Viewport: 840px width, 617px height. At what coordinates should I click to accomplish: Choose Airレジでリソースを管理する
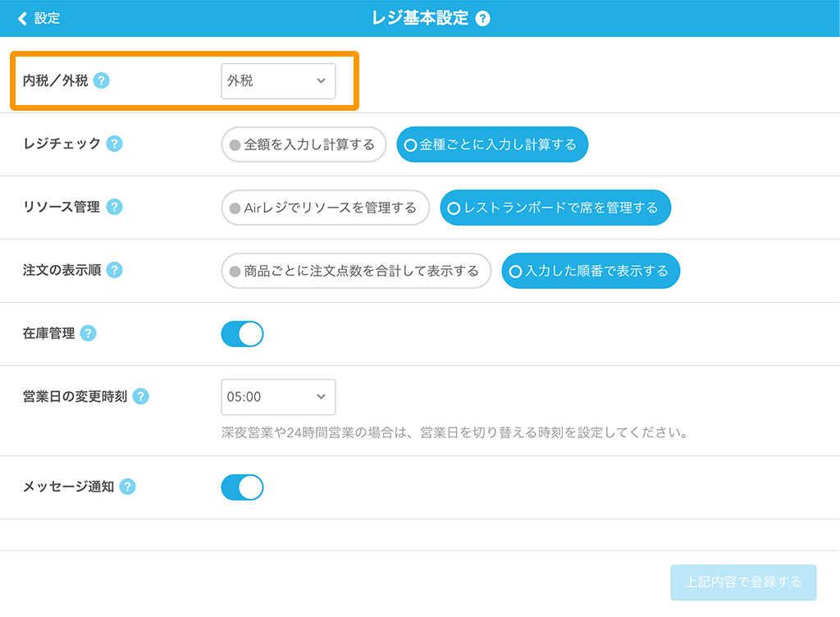[x=325, y=208]
